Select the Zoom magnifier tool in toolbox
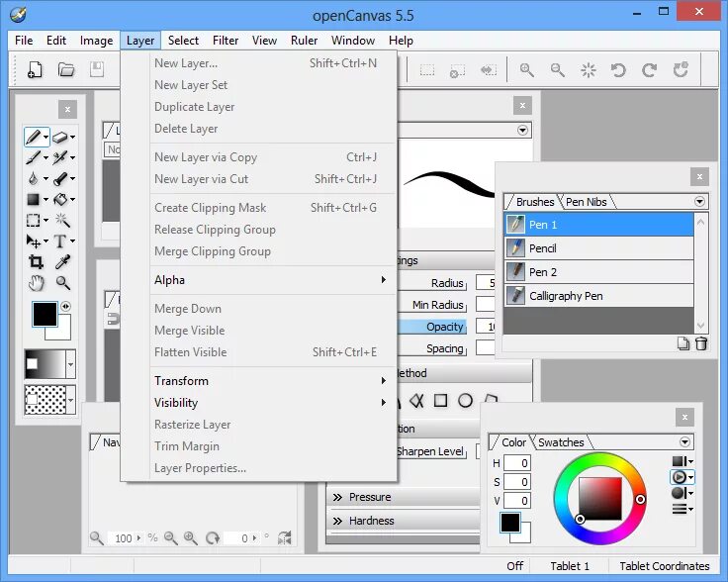The width and height of the screenshot is (728, 582). coord(62,283)
